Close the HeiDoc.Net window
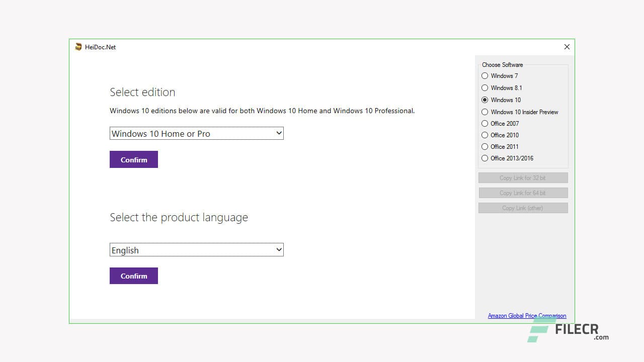The height and width of the screenshot is (362, 644). pyautogui.click(x=567, y=47)
